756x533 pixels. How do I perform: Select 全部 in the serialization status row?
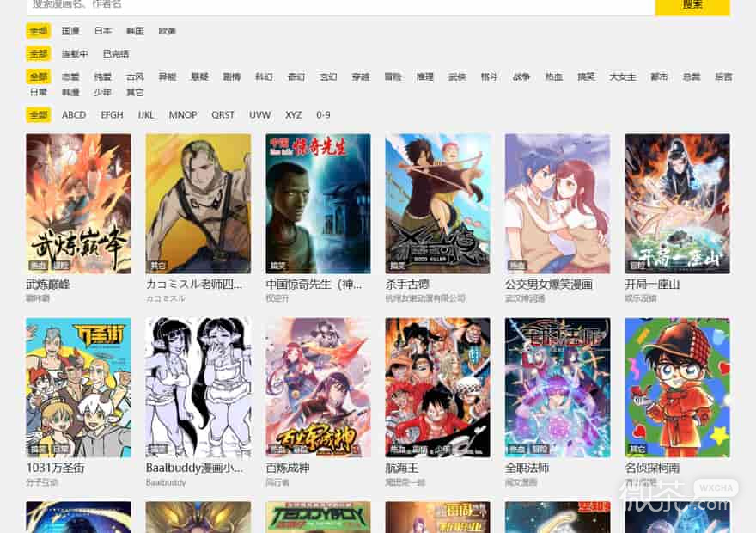[x=39, y=53]
